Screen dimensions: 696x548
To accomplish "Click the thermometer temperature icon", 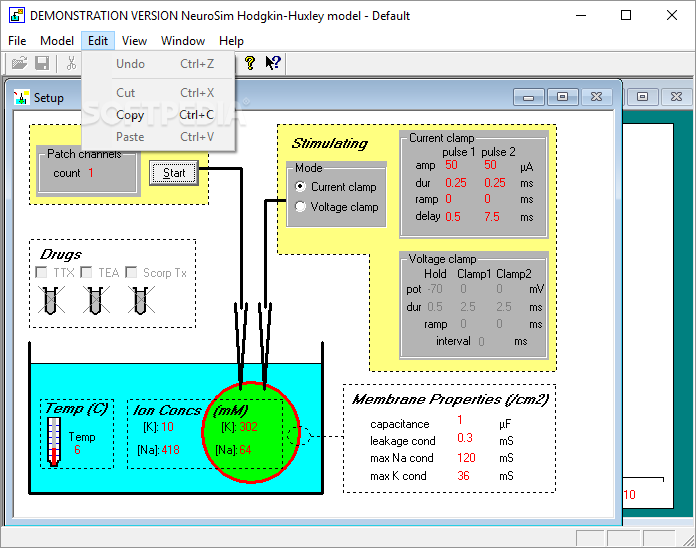I will tap(54, 441).
